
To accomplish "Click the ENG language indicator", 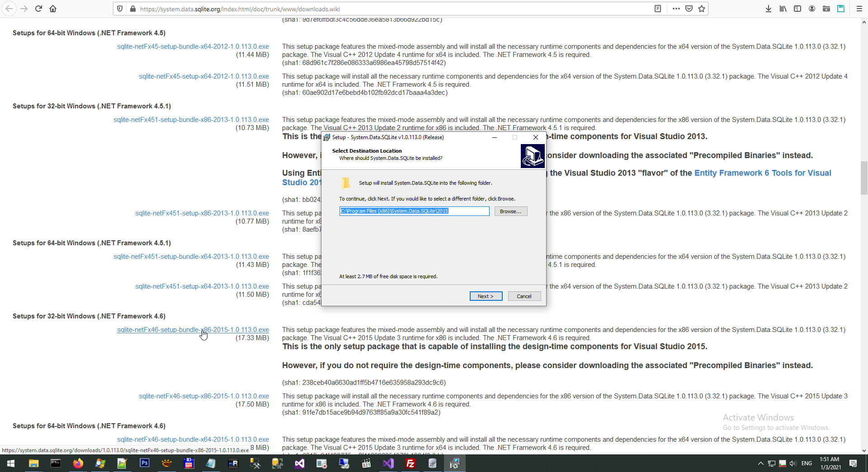I will (x=807, y=463).
